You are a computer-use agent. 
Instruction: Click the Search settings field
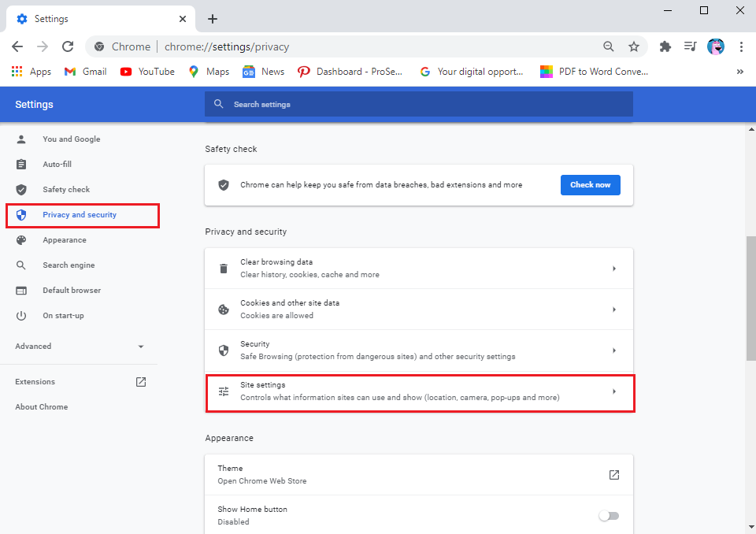pyautogui.click(x=418, y=104)
